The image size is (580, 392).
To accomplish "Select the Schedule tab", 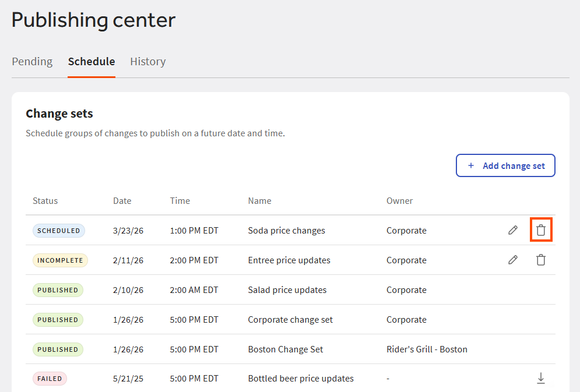I will (x=91, y=61).
